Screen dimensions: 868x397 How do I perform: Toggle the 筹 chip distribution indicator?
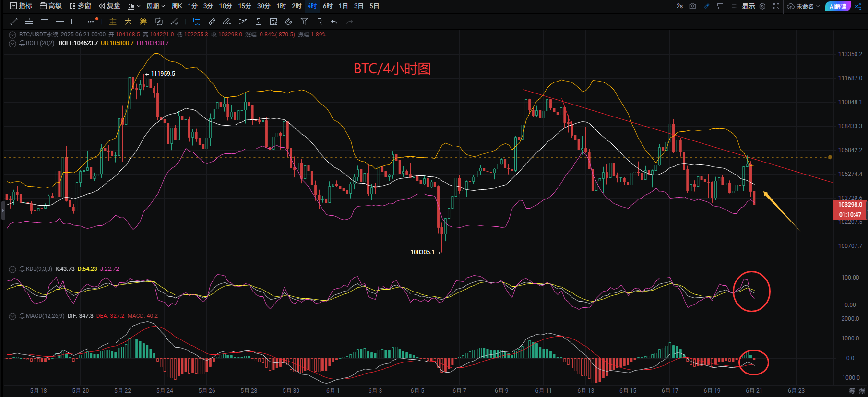pos(143,22)
